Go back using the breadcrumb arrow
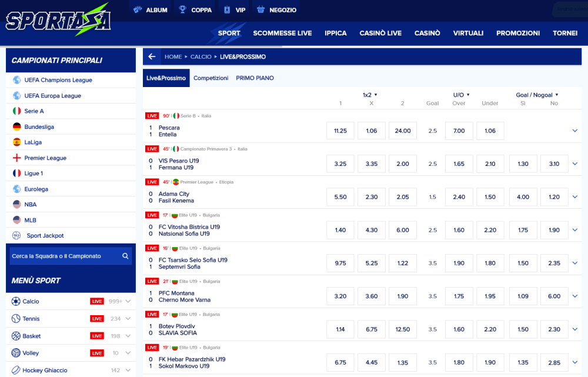This screenshot has height=377, width=588. tap(152, 56)
